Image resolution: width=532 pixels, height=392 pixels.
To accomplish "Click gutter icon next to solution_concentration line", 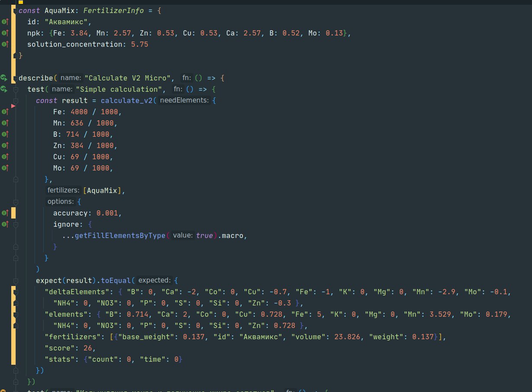I will (x=5, y=44).
